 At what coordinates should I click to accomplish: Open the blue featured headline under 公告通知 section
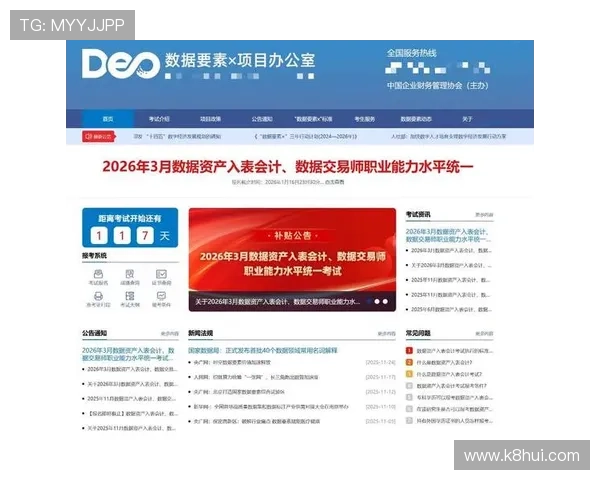click(x=128, y=354)
